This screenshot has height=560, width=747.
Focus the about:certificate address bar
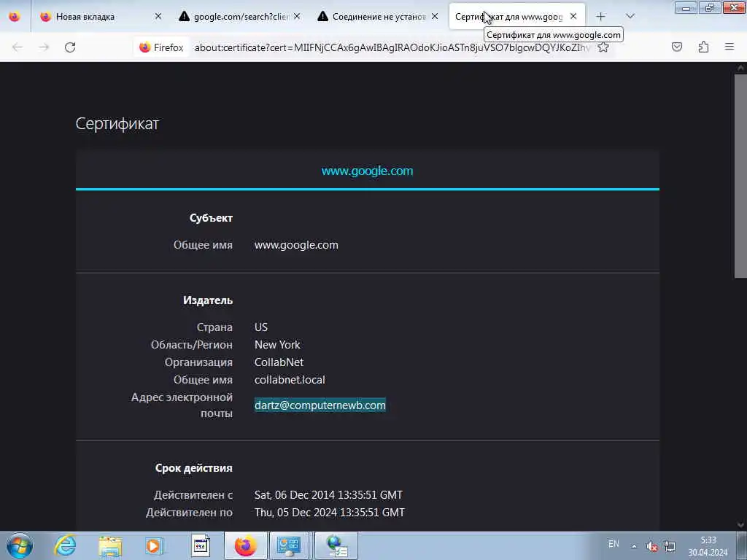pos(392,47)
